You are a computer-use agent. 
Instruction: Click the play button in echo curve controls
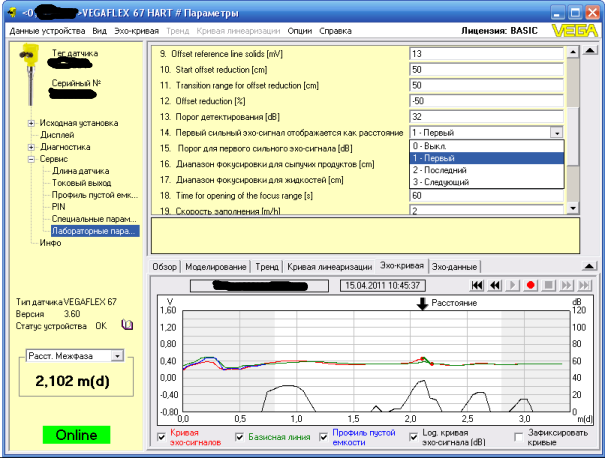point(512,285)
